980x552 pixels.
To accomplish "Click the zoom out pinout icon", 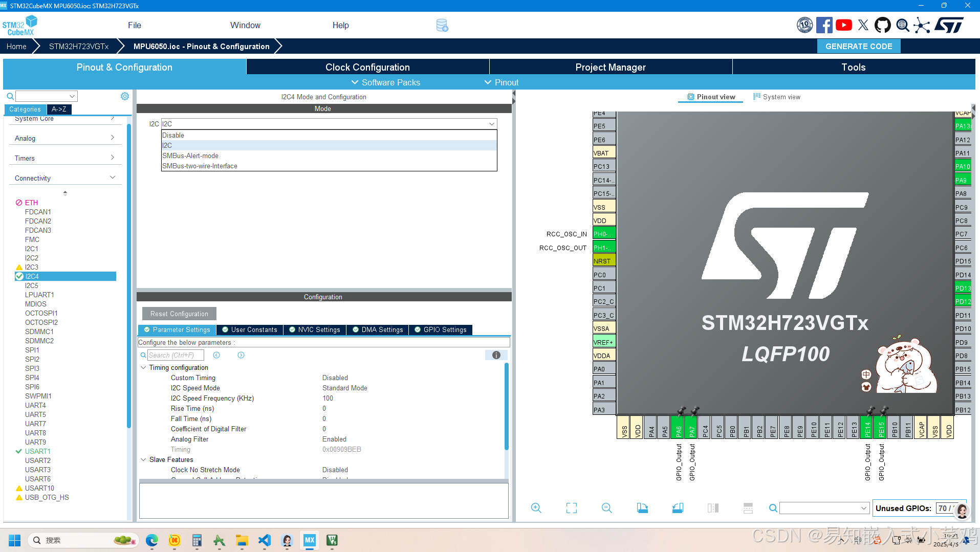I will [x=607, y=508].
